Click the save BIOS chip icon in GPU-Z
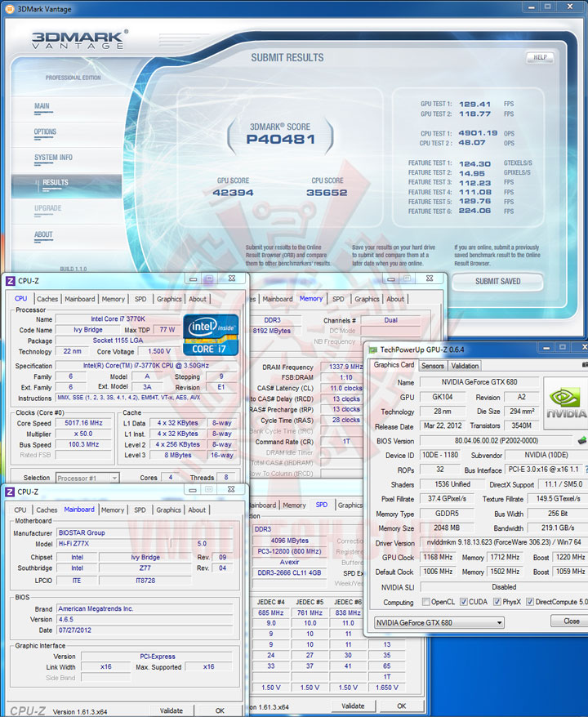The height and width of the screenshot is (717, 588). pyautogui.click(x=582, y=440)
